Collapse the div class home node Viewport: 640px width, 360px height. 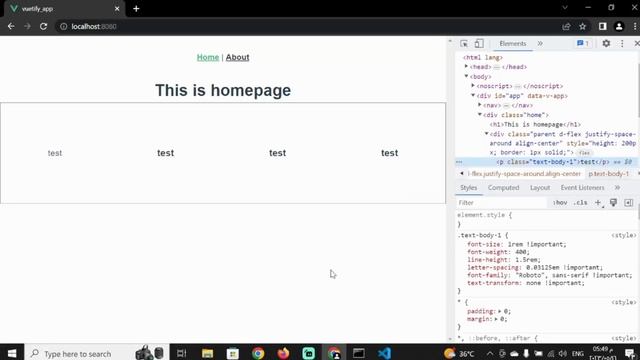480,115
